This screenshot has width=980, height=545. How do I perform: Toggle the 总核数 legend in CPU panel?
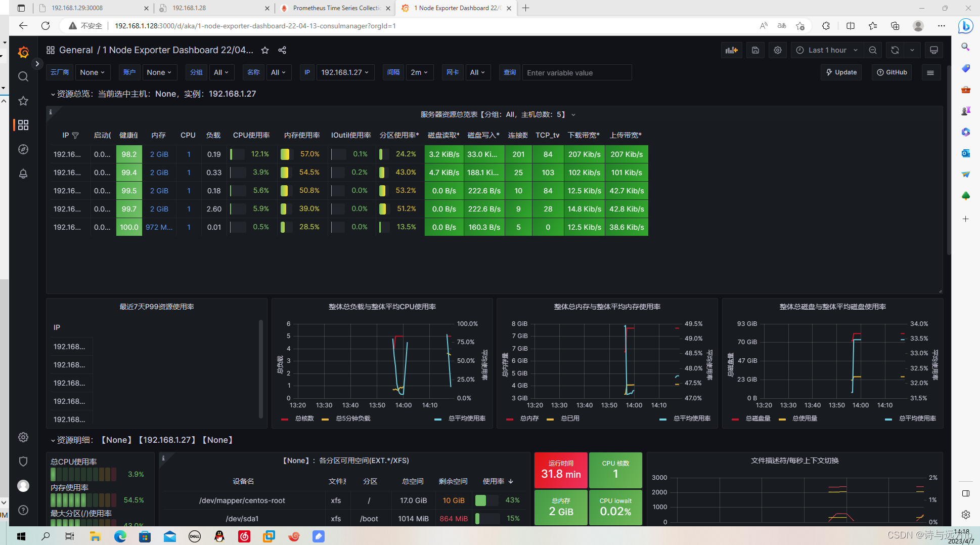click(304, 418)
